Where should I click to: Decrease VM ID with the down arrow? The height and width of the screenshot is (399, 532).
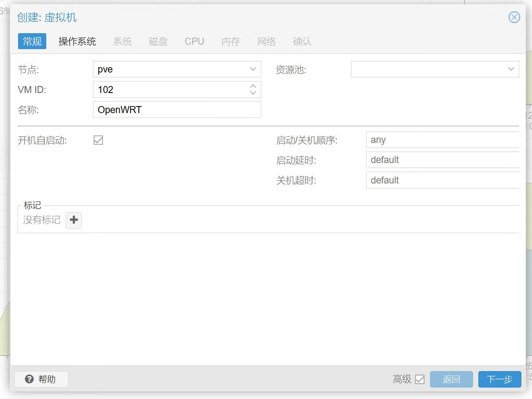tap(253, 93)
